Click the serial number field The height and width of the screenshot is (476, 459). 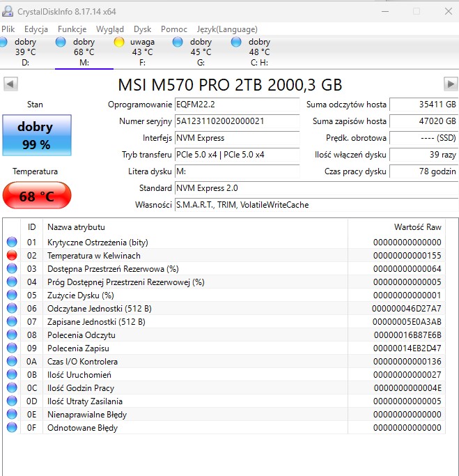point(238,121)
